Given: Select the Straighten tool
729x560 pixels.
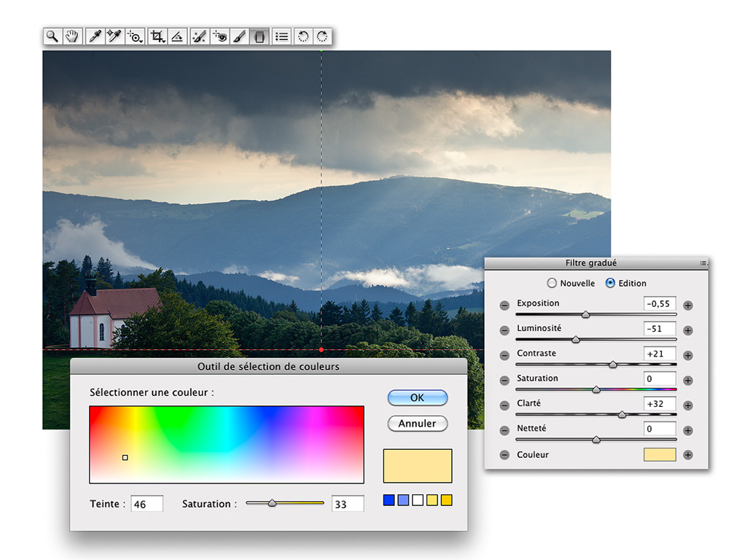Looking at the screenshot, I should click(176, 36).
